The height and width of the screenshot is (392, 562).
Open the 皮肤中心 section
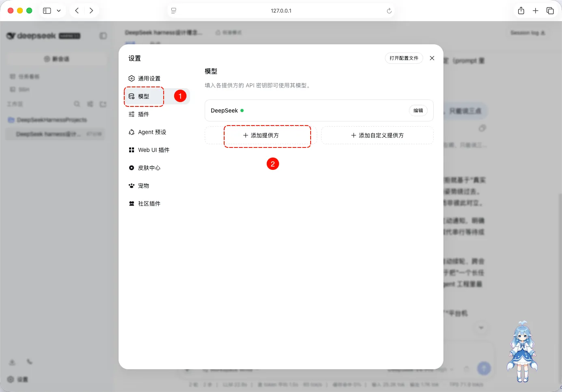[157, 168]
